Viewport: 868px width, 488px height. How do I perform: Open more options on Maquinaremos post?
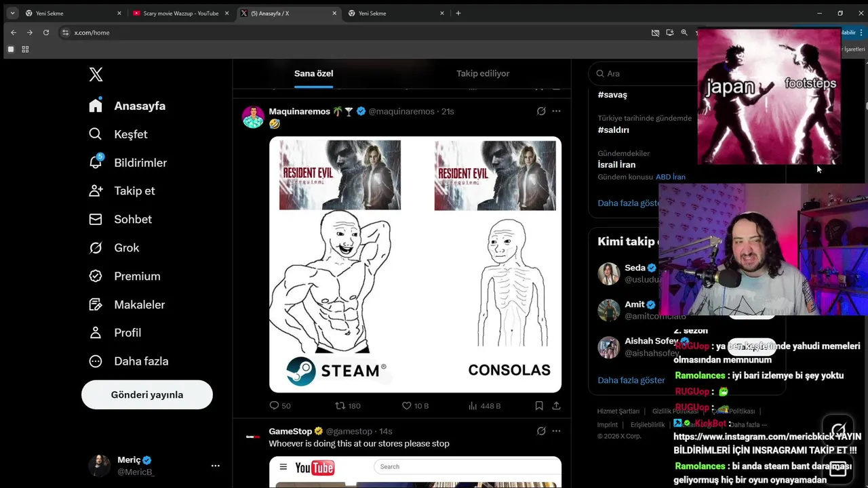556,111
